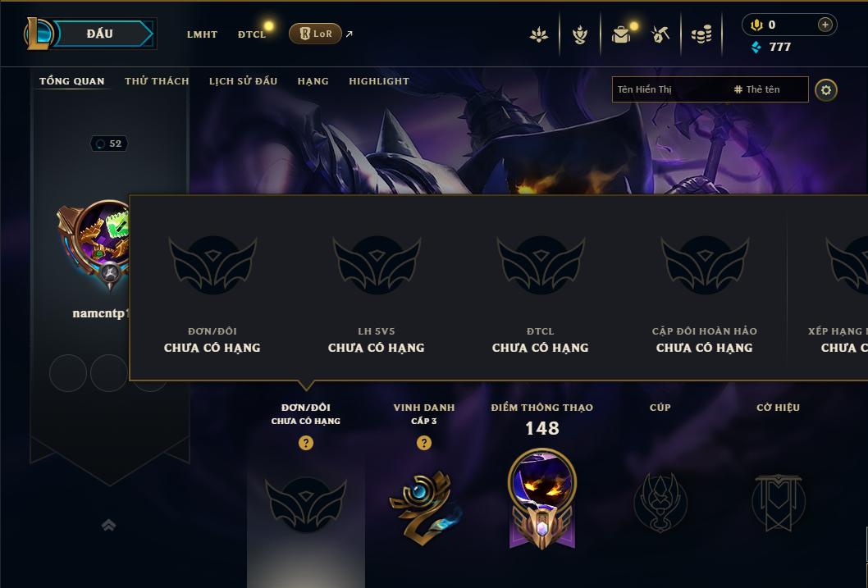Expand the profile banner chevron arrow
Image resolution: width=868 pixels, height=588 pixels.
coord(109,525)
